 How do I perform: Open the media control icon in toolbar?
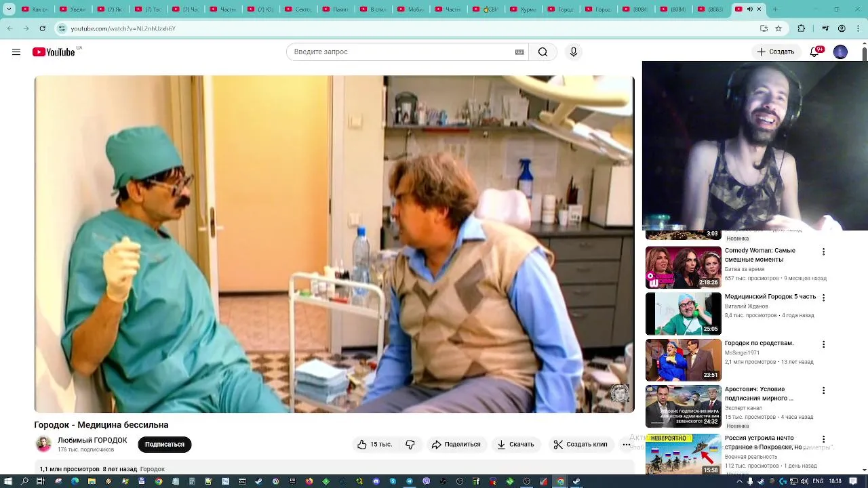point(825,28)
